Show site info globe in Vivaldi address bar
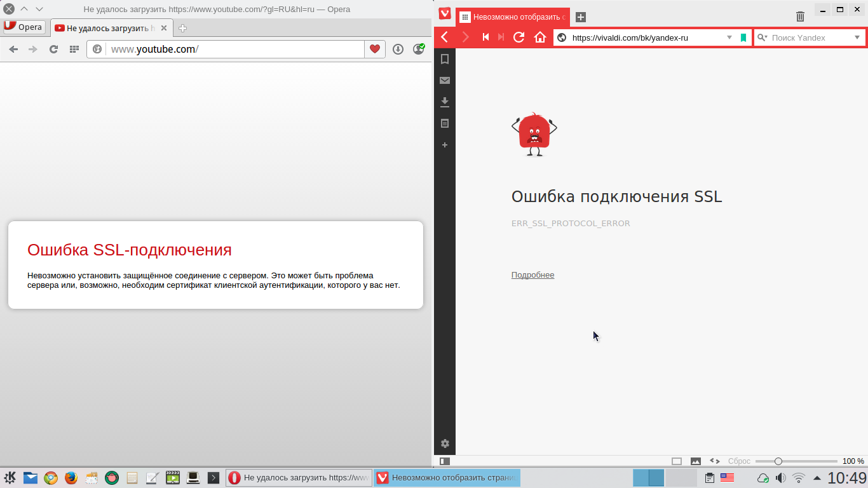 [x=562, y=37]
